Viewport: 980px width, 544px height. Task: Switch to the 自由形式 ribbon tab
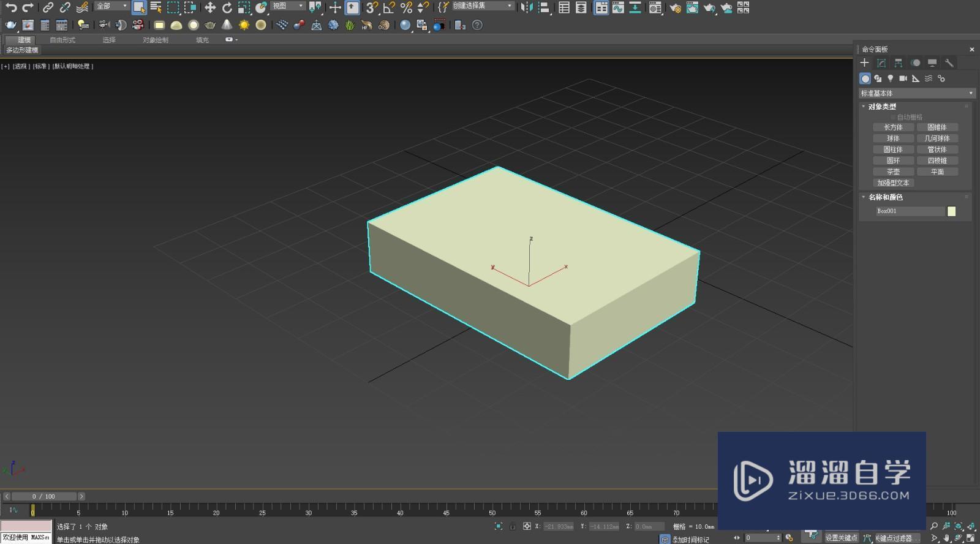[x=62, y=40]
